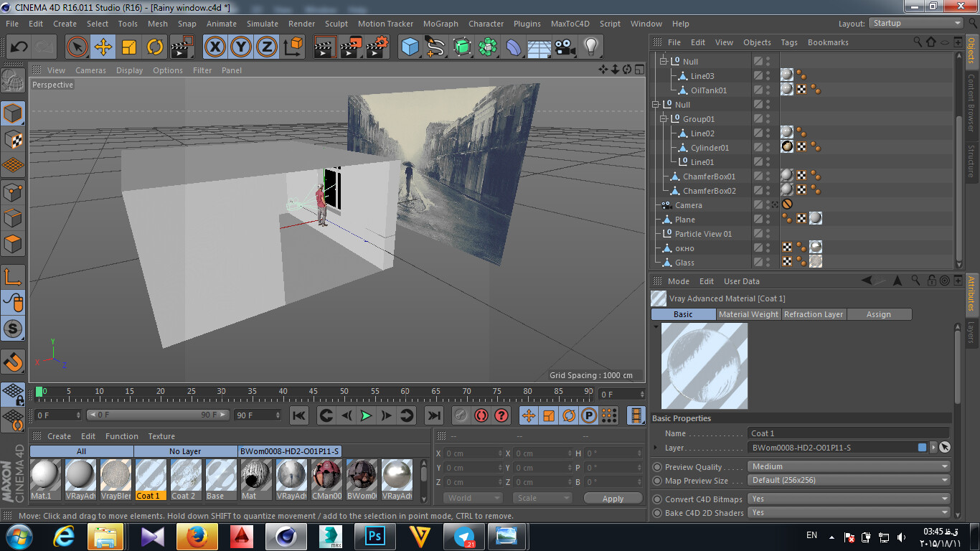
Task: Switch to the Refraction Layer tab
Action: click(814, 314)
